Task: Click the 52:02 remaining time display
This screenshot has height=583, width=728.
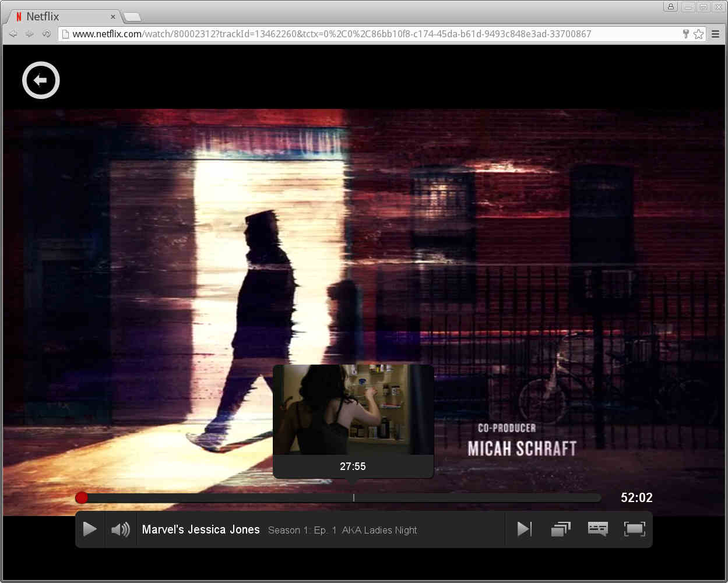Action: (636, 497)
